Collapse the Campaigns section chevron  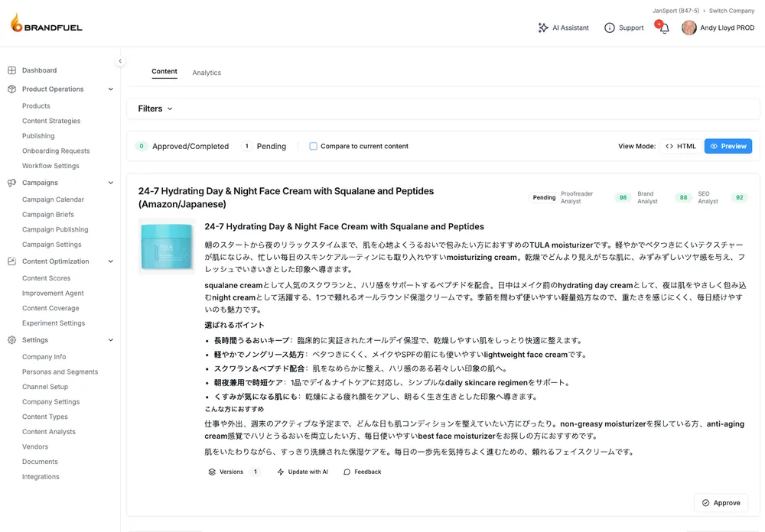pyautogui.click(x=111, y=183)
